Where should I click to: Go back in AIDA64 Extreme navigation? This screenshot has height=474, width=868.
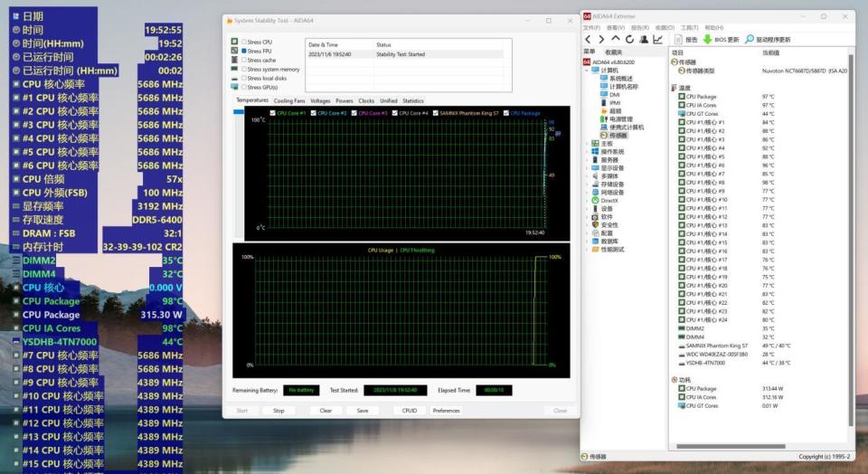coord(588,39)
